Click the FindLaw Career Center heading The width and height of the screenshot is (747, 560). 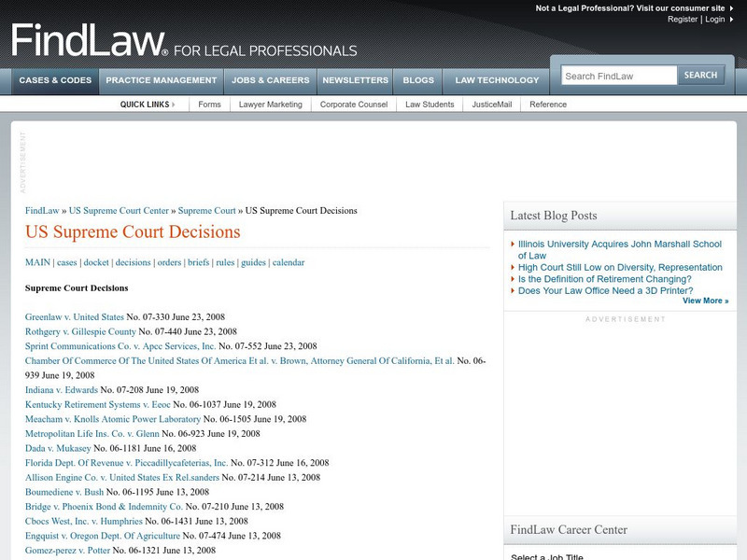[x=569, y=529]
